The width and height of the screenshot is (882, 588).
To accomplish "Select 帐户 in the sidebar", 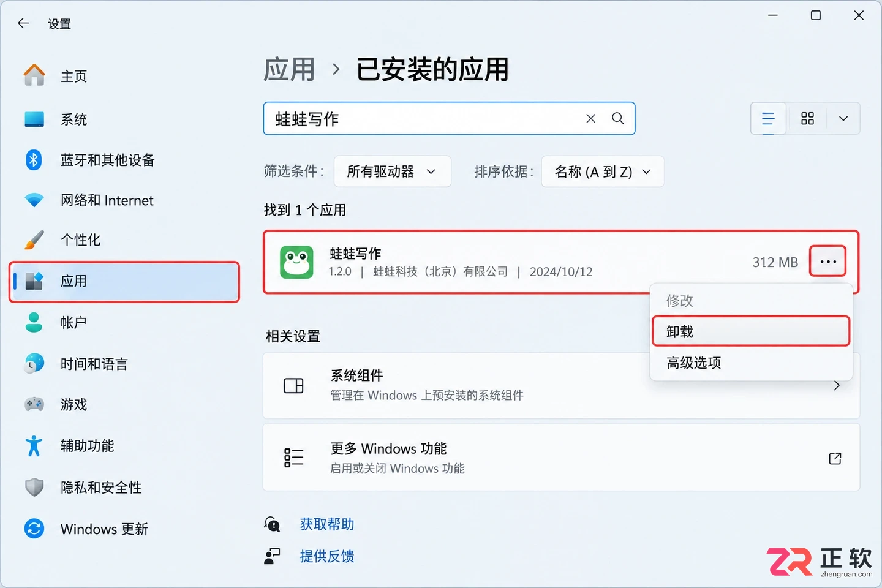I will click(73, 322).
